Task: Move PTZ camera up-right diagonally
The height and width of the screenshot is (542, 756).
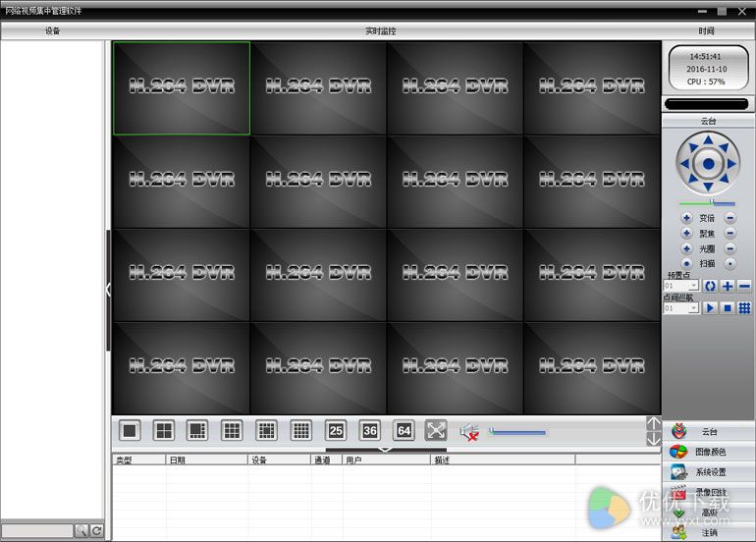Action: coord(724,147)
